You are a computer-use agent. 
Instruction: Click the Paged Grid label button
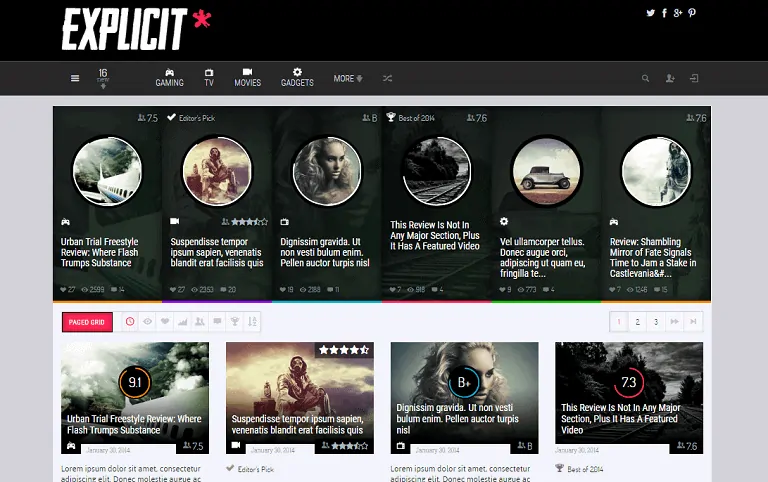(x=87, y=322)
